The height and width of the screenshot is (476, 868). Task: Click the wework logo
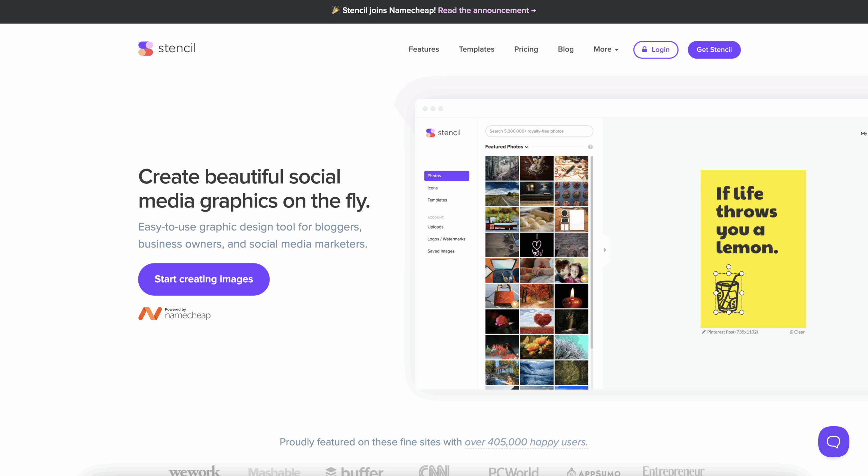click(x=194, y=471)
